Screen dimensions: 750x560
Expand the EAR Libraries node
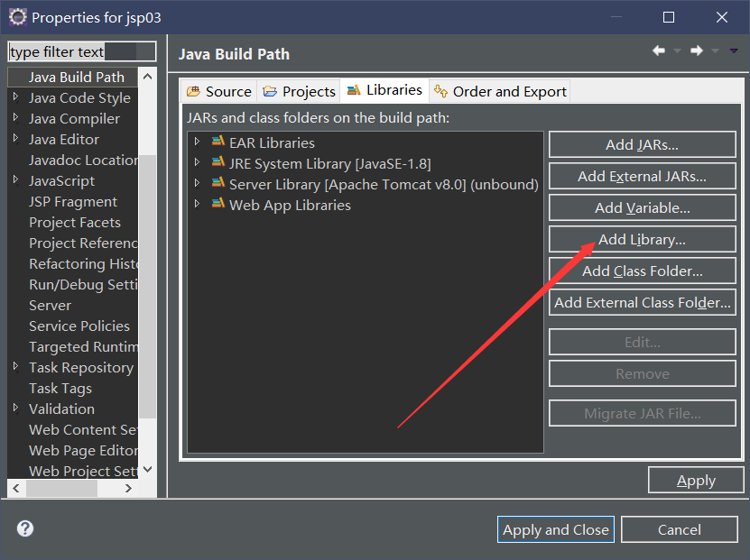(197, 142)
